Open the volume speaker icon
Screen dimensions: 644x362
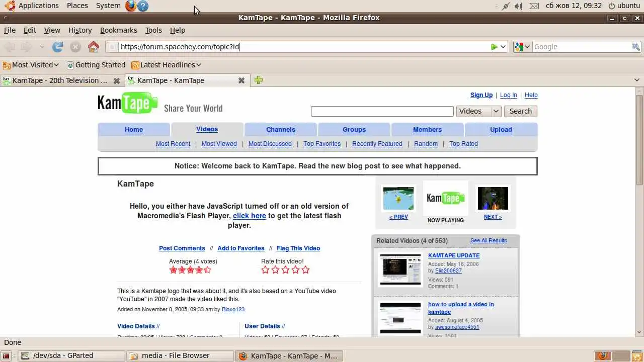pyautogui.click(x=519, y=6)
